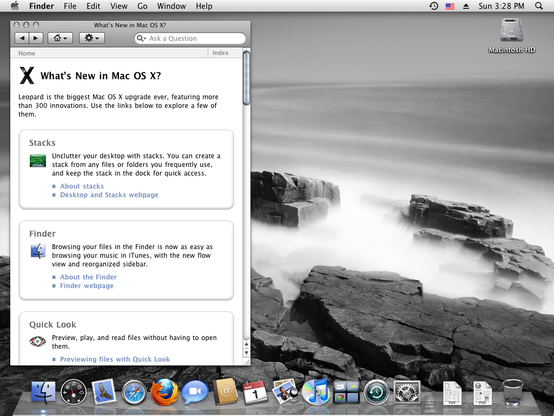Click the 'What's New in Mac OS X?' heading
The image size is (554, 416).
click(x=100, y=76)
